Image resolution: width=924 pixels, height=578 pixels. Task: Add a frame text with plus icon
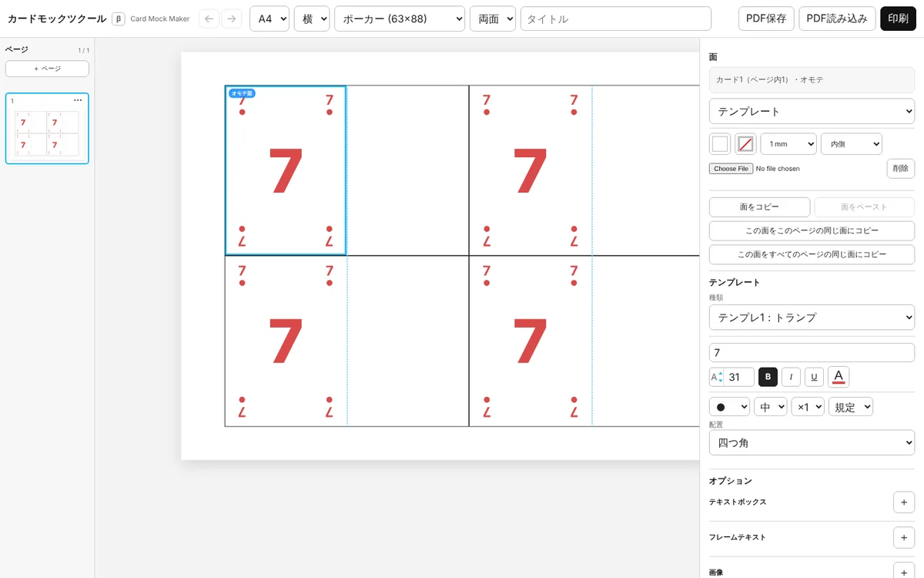(904, 537)
